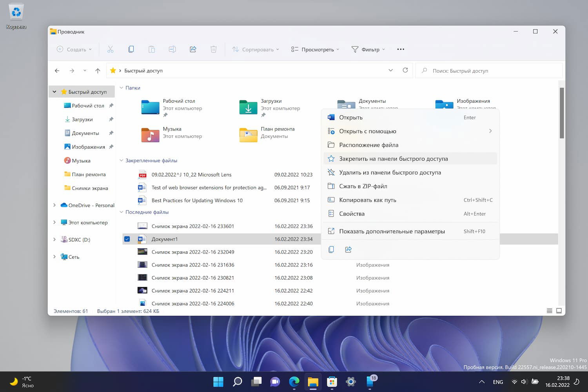The width and height of the screenshot is (588, 392).
Task: Expand the Этот компьютер tree node
Action: [54, 222]
